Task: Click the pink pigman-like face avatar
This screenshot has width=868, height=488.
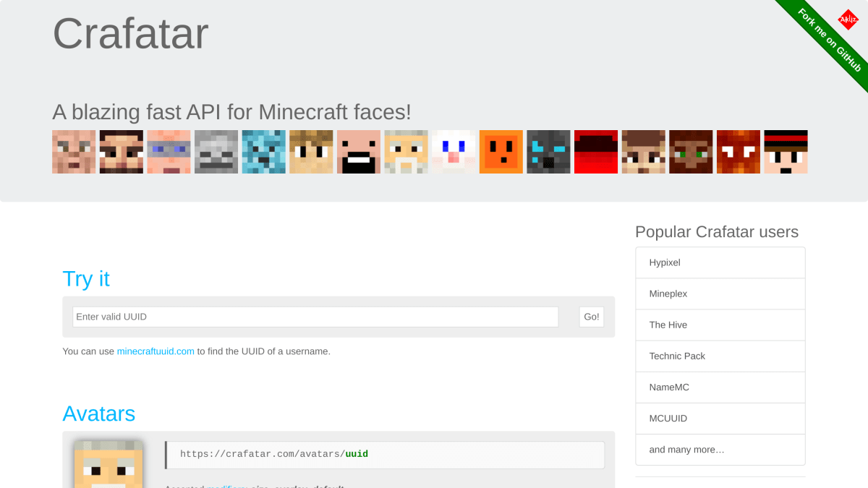Action: (74, 152)
